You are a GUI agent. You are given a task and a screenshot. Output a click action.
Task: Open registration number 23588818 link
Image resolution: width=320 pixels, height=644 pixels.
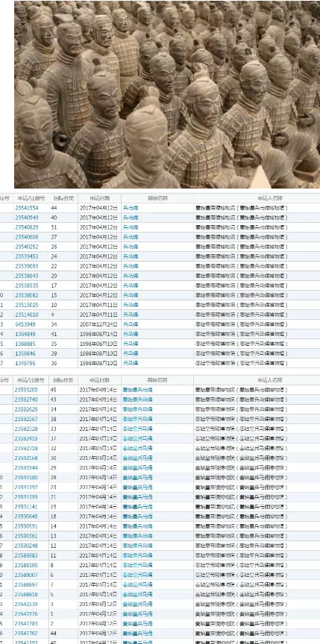pos(26,594)
